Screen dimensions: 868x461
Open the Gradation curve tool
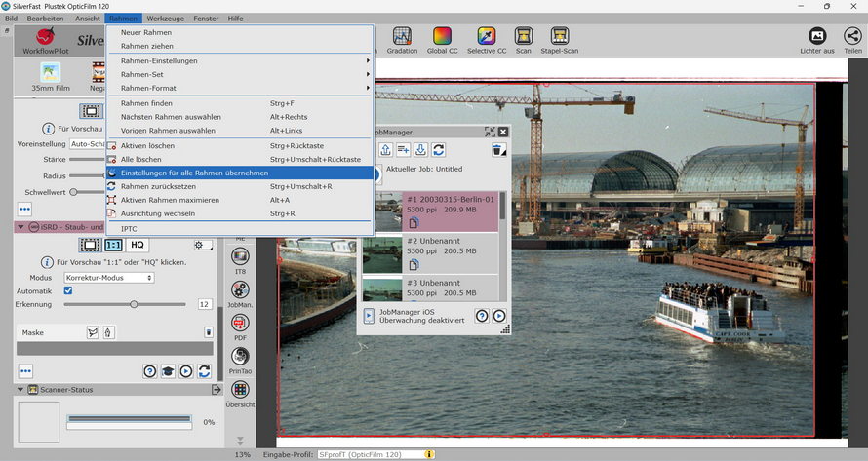click(402, 37)
